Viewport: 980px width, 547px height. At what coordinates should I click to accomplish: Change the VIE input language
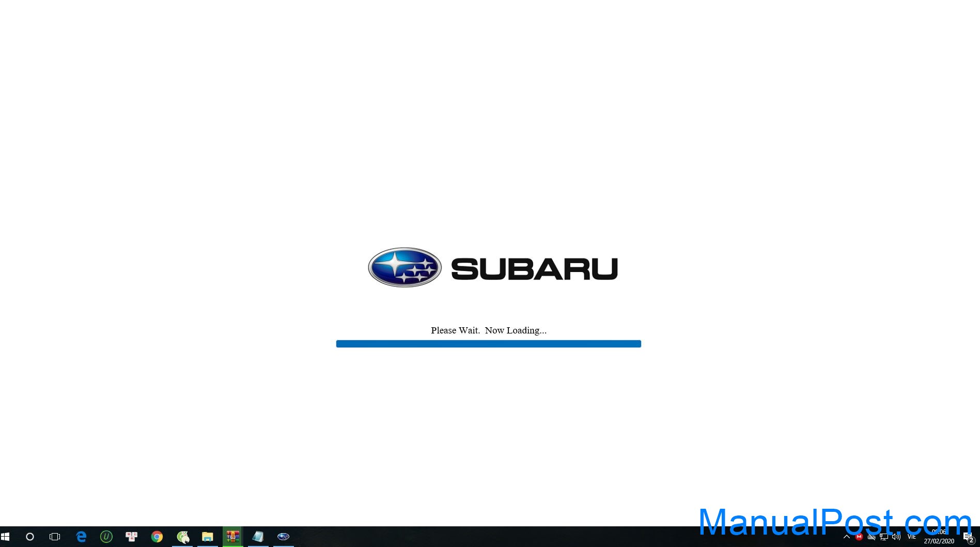click(x=912, y=537)
